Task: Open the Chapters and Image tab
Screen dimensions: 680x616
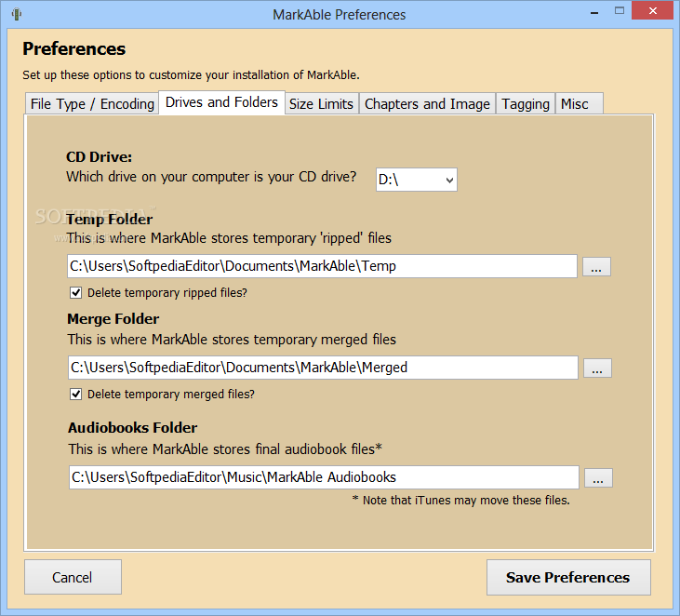Action: pos(427,104)
